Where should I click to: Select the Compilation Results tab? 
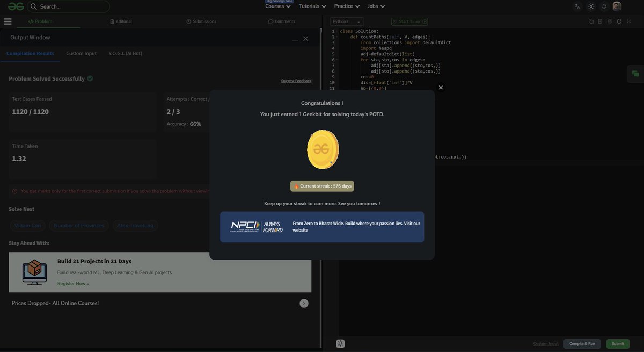pos(30,54)
